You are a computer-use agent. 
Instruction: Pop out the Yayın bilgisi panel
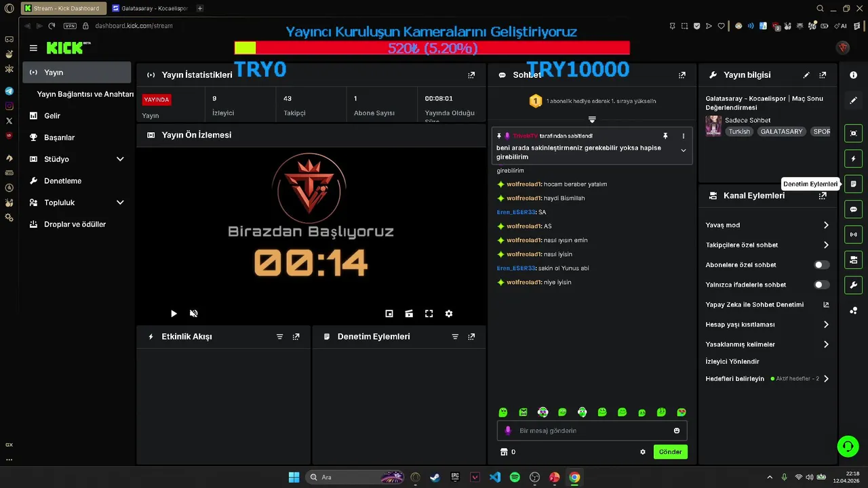[823, 75]
